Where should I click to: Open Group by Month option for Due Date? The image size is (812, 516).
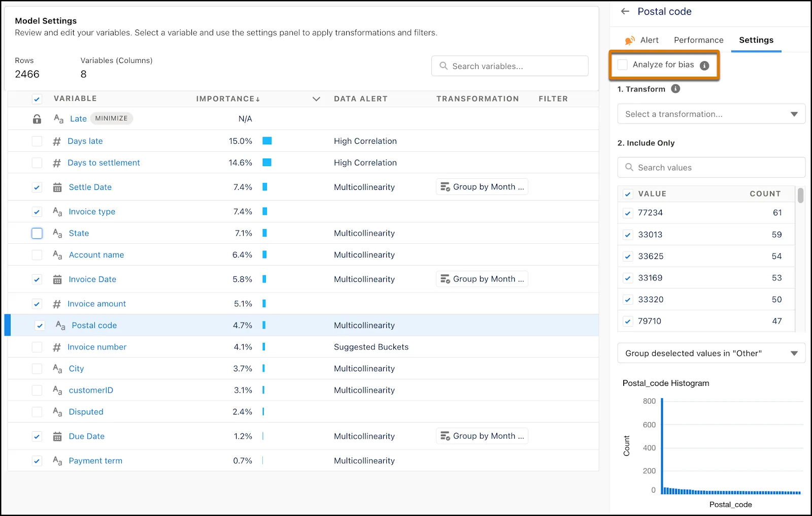click(x=482, y=436)
